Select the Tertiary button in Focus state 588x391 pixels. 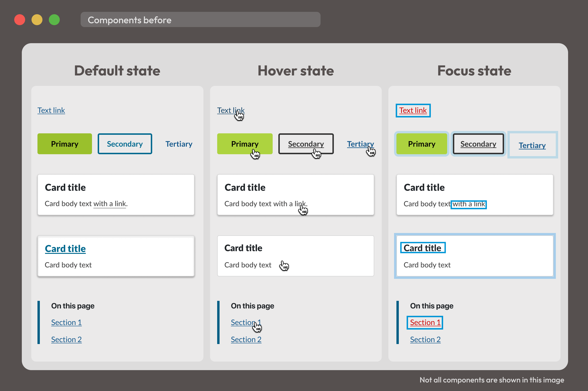[532, 145]
